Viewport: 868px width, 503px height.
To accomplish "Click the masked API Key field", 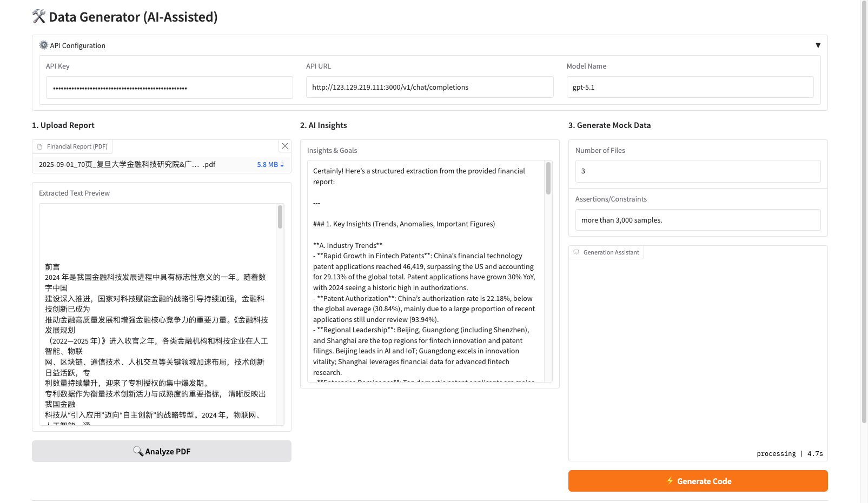I will click(169, 88).
